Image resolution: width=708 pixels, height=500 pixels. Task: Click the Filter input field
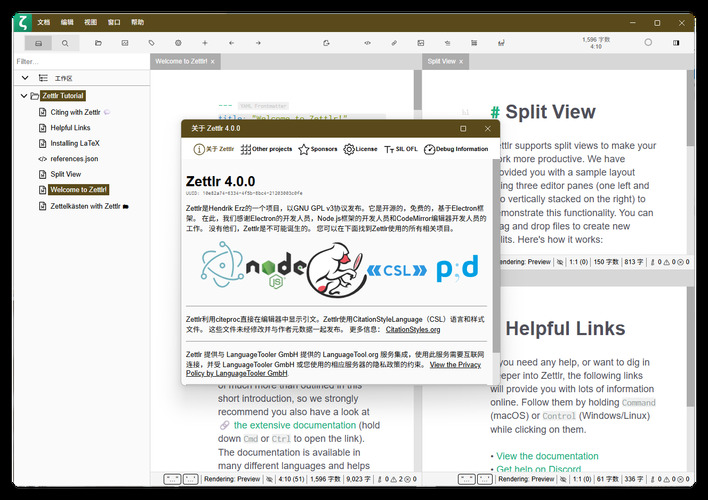[75, 61]
